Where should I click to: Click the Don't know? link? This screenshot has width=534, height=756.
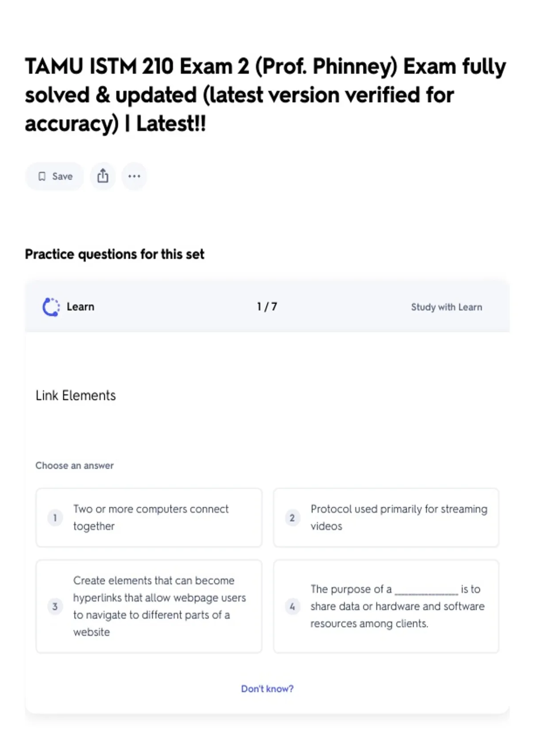coord(267,689)
